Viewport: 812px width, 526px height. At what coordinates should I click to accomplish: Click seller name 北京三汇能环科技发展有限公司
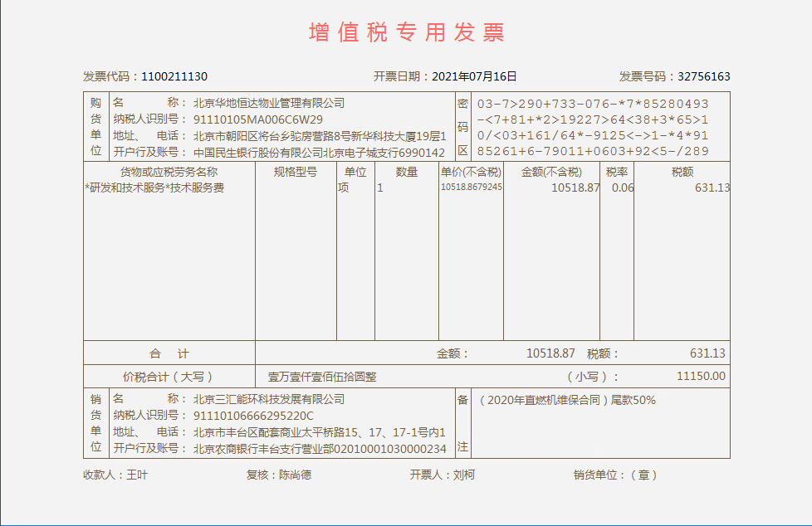pos(268,399)
